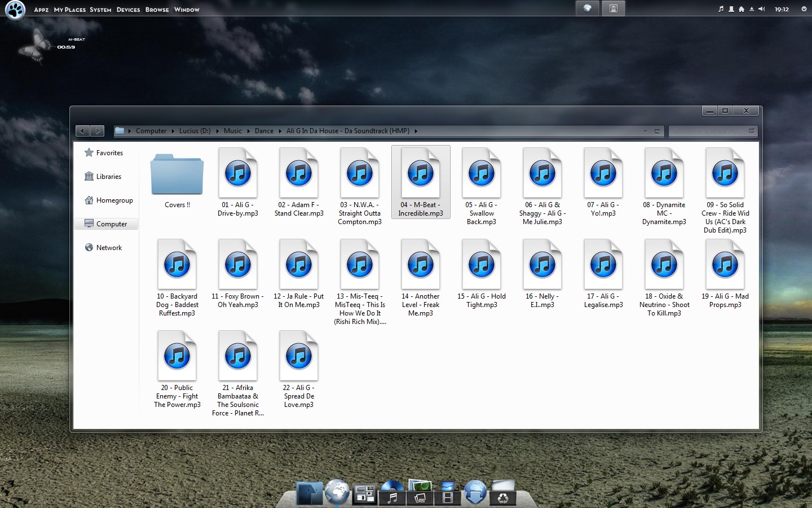Navigate to Music breadcrumb

[x=232, y=131]
